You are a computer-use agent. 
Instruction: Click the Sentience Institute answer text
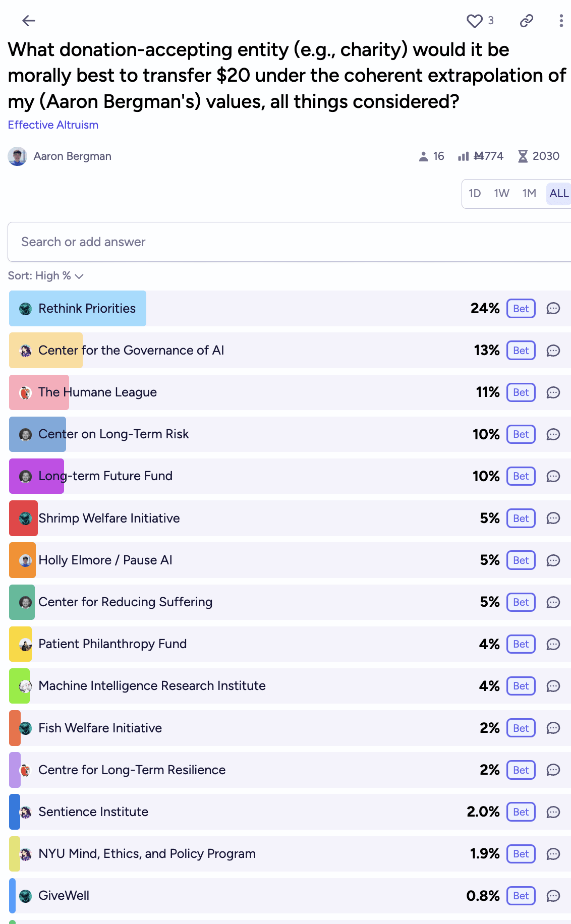pyautogui.click(x=93, y=812)
